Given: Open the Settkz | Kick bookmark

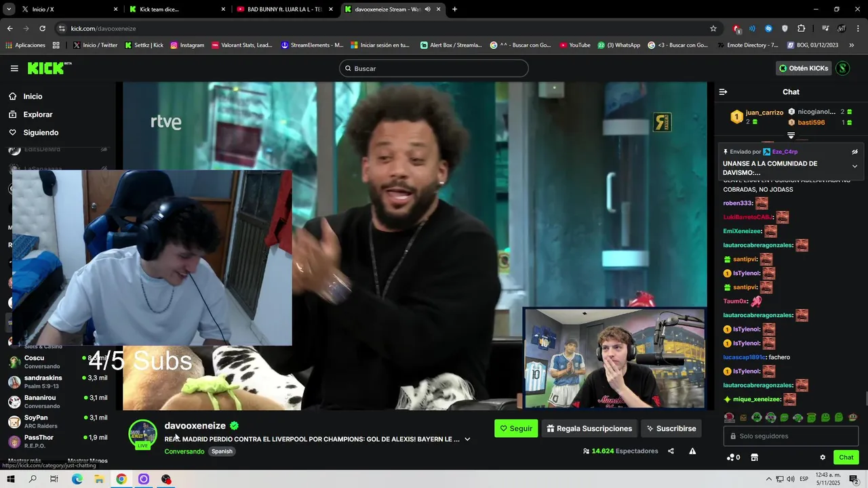Looking at the screenshot, I should [x=144, y=45].
